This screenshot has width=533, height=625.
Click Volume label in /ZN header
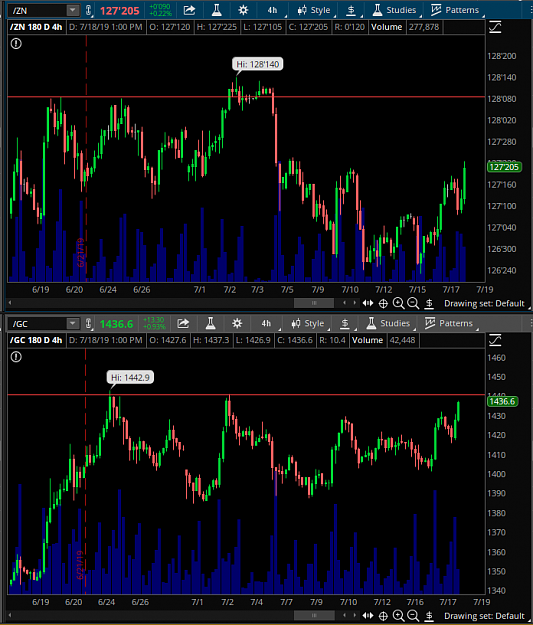click(x=386, y=27)
